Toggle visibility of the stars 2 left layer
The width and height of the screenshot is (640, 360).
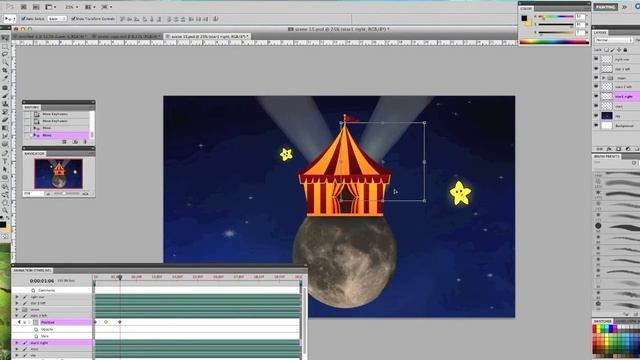point(596,87)
